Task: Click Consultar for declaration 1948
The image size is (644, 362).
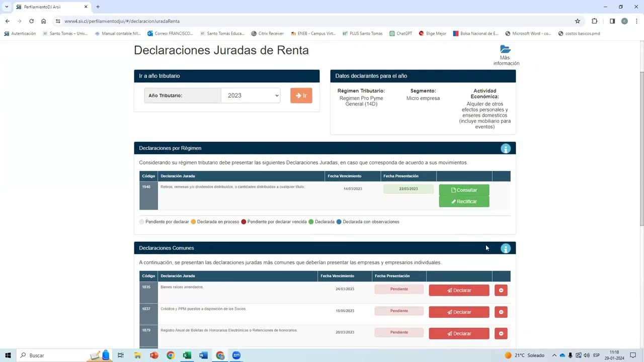Action: tap(464, 190)
